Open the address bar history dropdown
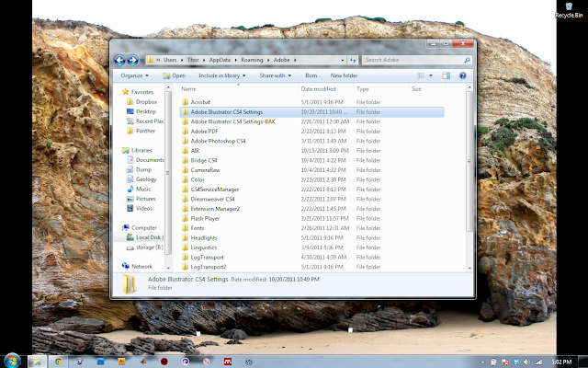The width and height of the screenshot is (588, 368). [343, 60]
